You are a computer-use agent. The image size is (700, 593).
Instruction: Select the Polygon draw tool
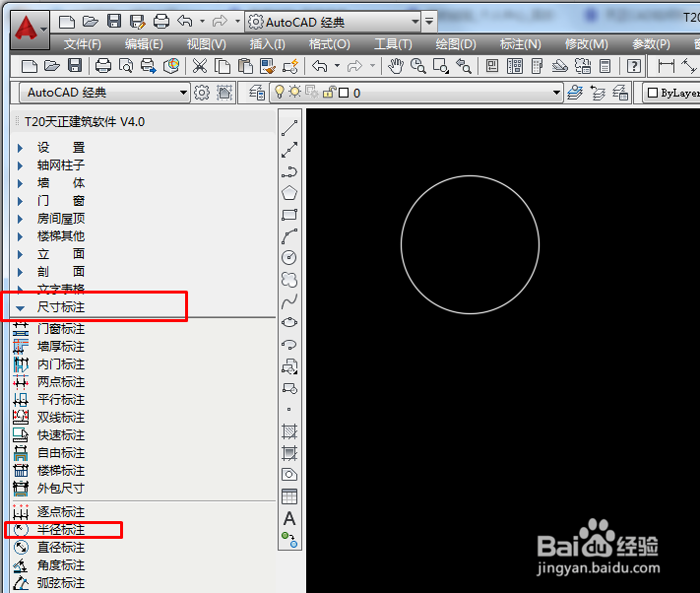(x=289, y=193)
